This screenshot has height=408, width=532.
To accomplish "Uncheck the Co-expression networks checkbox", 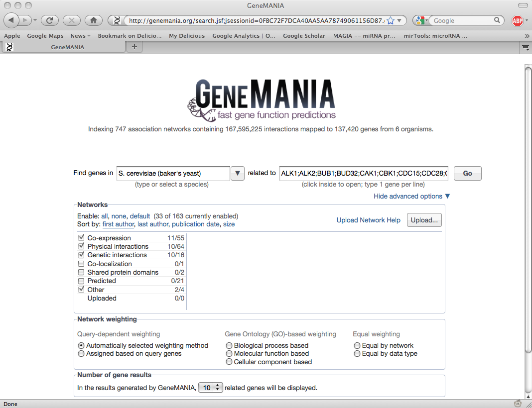I will (x=81, y=238).
